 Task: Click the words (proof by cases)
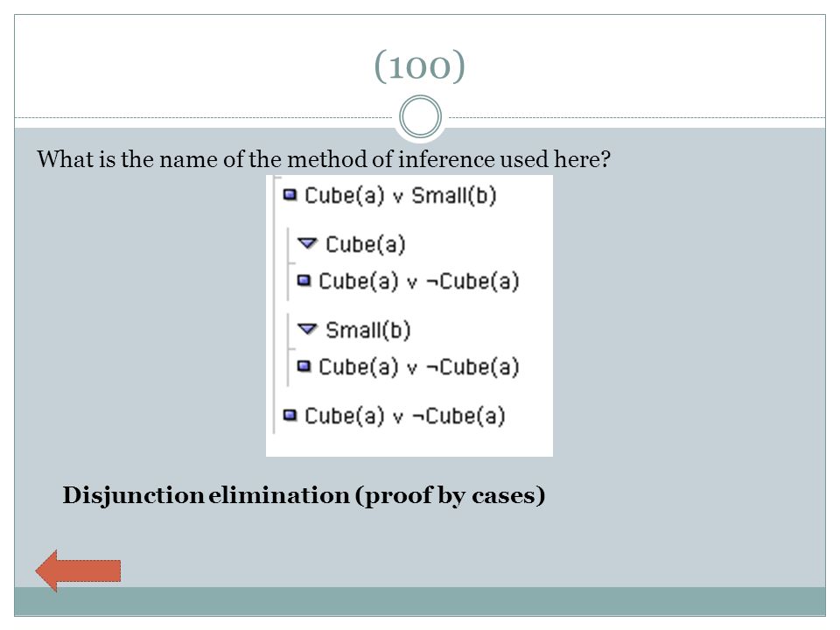click(450, 495)
